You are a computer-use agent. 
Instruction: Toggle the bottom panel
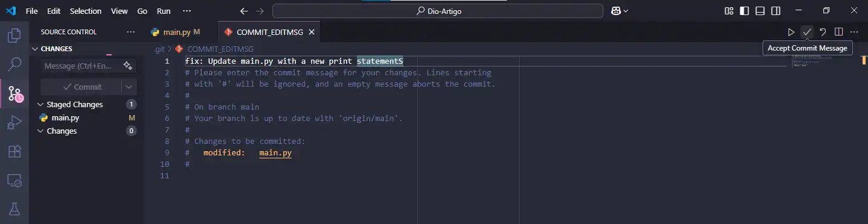761,11
